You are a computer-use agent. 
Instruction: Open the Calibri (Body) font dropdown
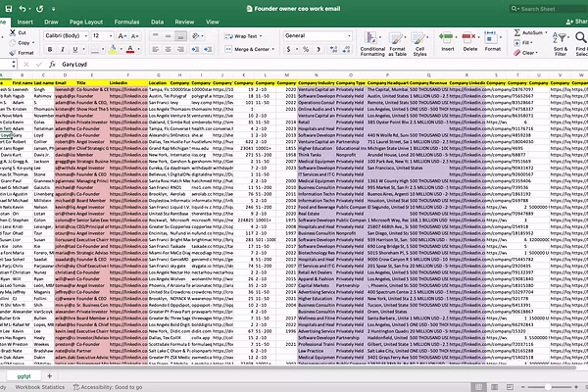[x=86, y=36]
